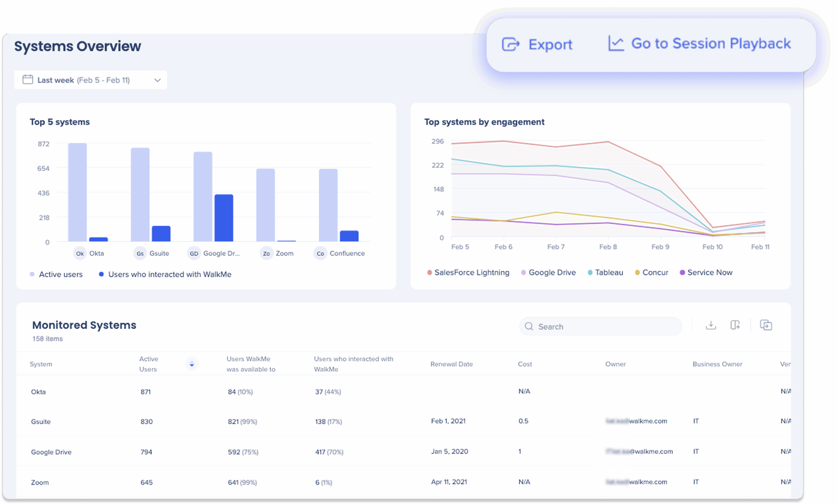Image resolution: width=838 pixels, height=504 pixels.
Task: Click the date range chevron arrow
Action: 157,80
